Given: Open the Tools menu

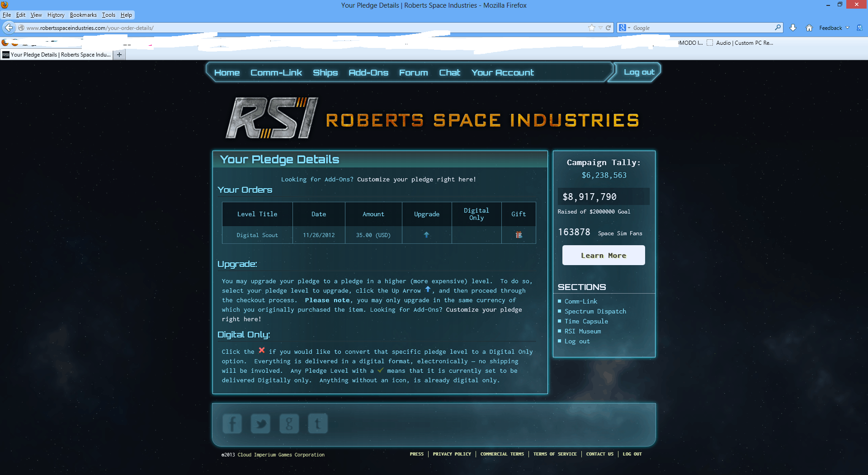Looking at the screenshot, I should (108, 15).
